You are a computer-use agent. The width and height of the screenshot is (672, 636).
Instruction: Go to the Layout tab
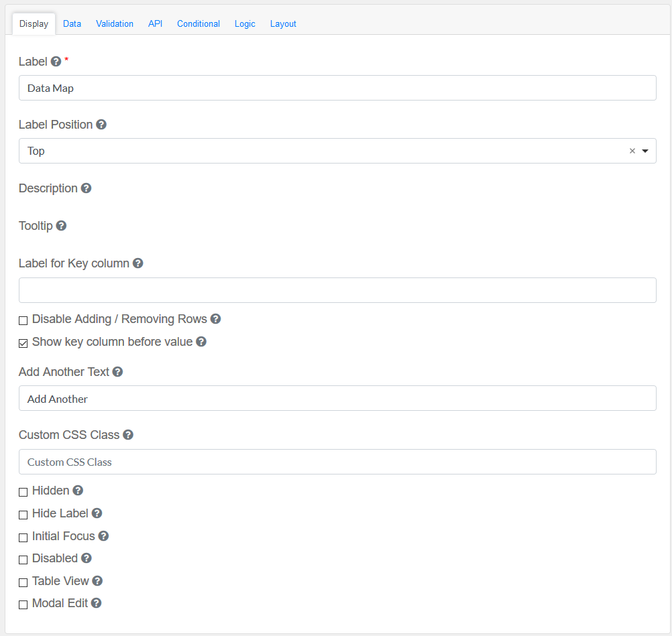283,23
